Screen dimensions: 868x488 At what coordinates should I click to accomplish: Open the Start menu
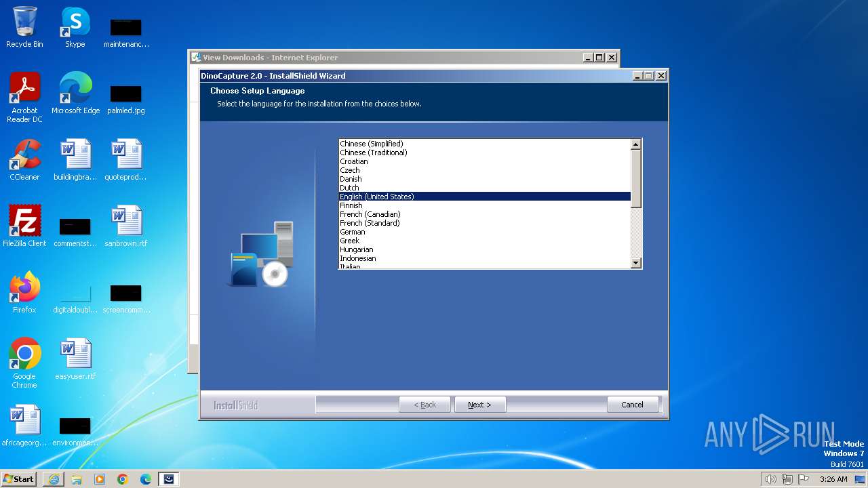(x=19, y=479)
